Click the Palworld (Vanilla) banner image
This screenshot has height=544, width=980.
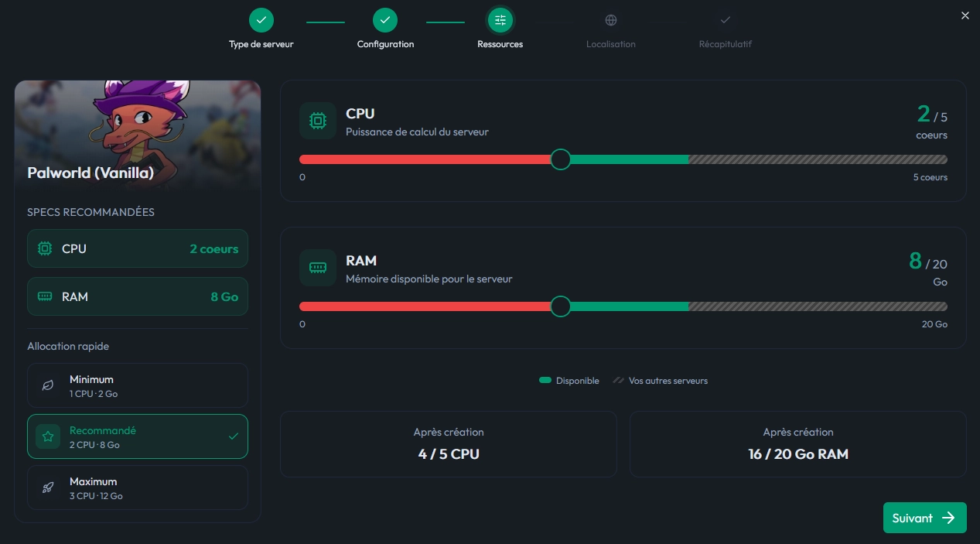click(138, 135)
